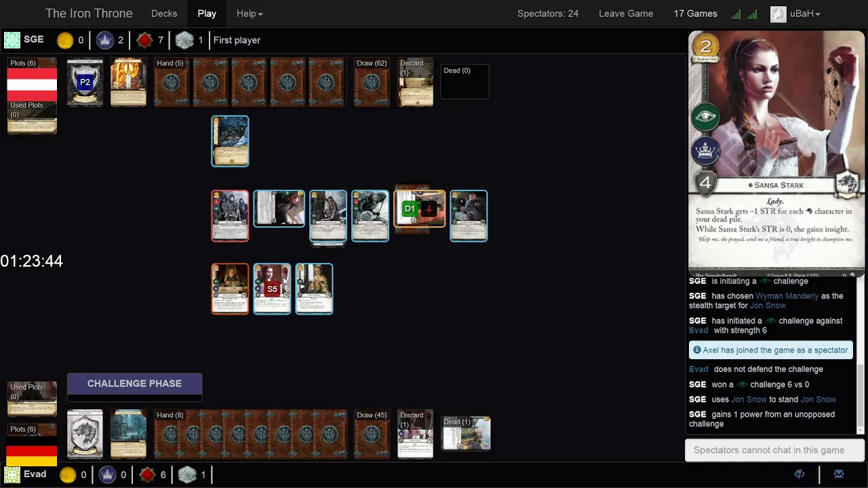Go to The Iron Throne home

[89, 14]
